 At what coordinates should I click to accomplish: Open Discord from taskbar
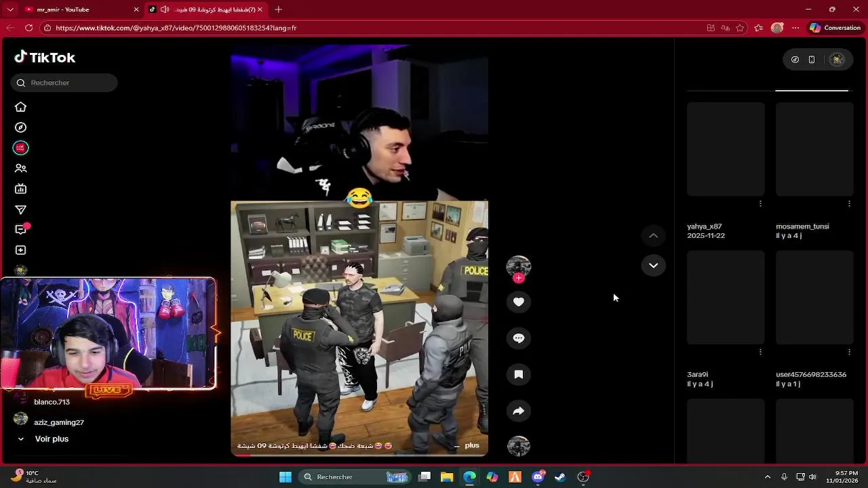[538, 477]
